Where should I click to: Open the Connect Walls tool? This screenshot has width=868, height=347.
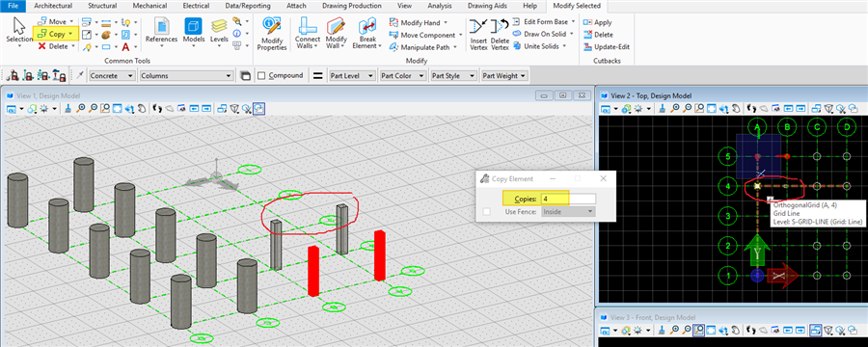(x=308, y=33)
